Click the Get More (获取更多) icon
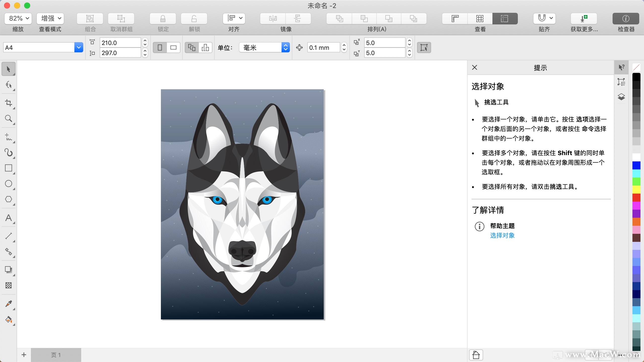The image size is (644, 362). pos(584,19)
